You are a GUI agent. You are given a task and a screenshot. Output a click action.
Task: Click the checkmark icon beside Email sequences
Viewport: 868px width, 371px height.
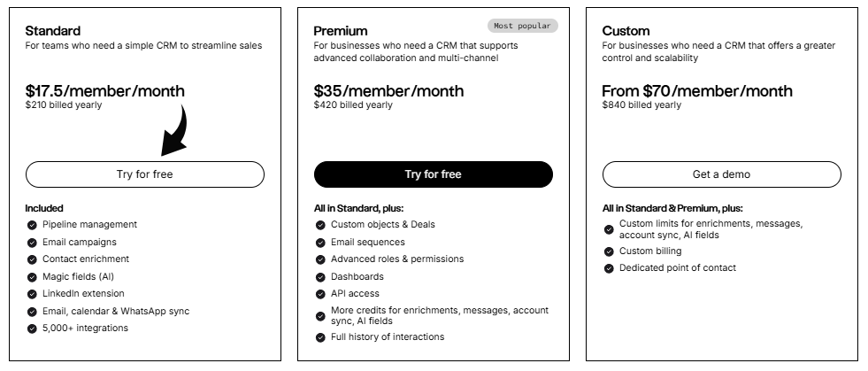point(320,243)
